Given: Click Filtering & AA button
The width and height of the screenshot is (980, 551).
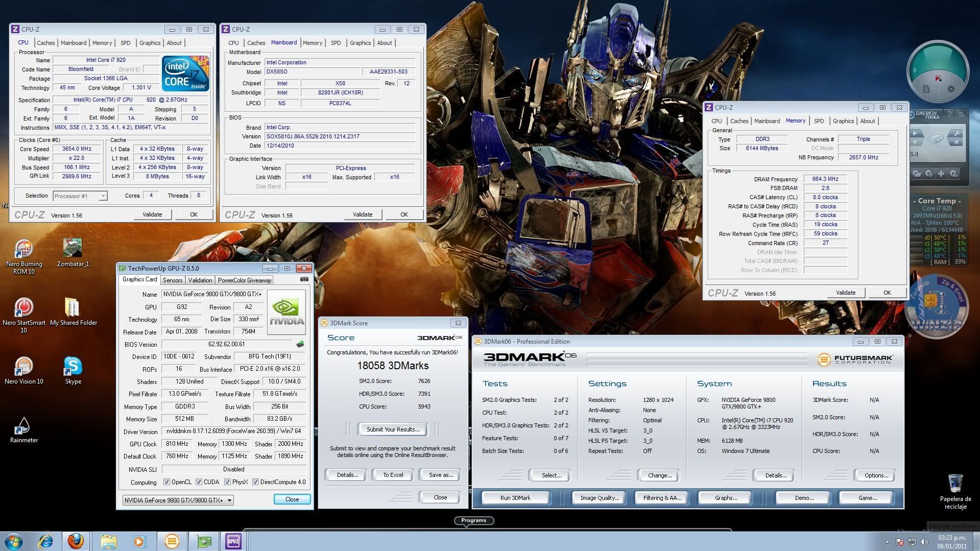Looking at the screenshot, I should pyautogui.click(x=662, y=498).
